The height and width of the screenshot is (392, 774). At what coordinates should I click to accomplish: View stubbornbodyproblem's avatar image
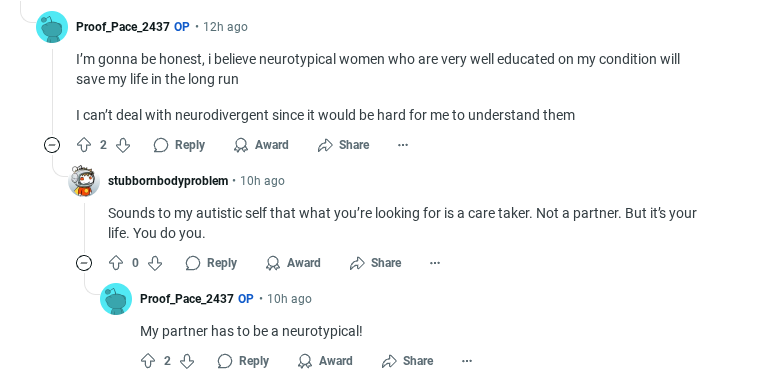tap(84, 181)
